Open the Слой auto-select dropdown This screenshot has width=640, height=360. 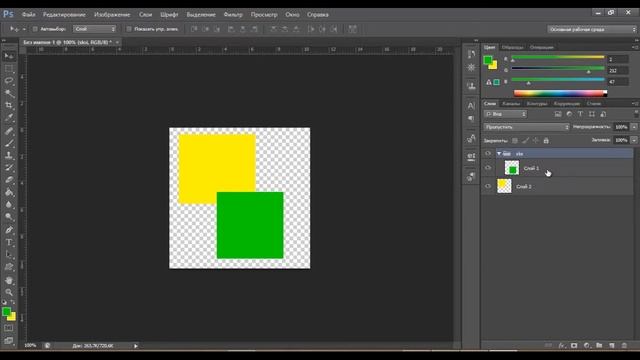click(x=95, y=29)
